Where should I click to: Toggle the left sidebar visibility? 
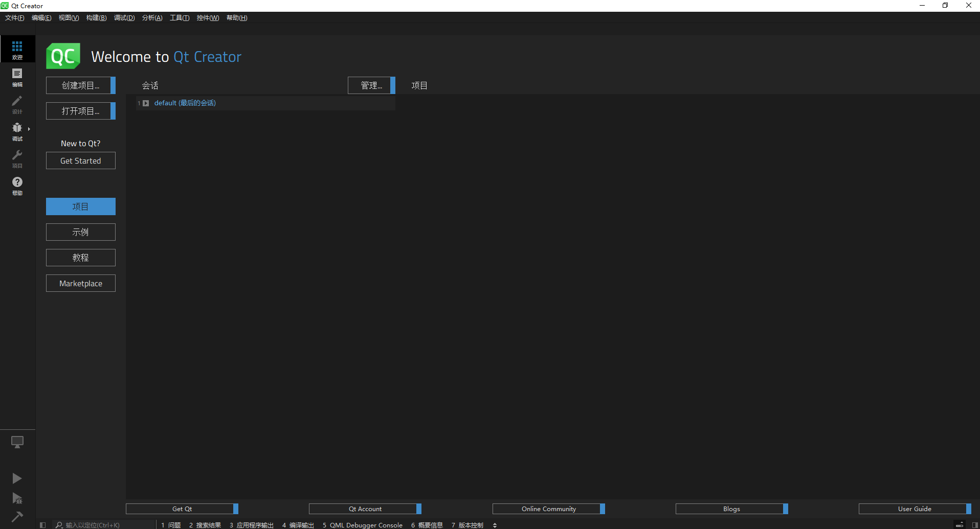point(43,525)
